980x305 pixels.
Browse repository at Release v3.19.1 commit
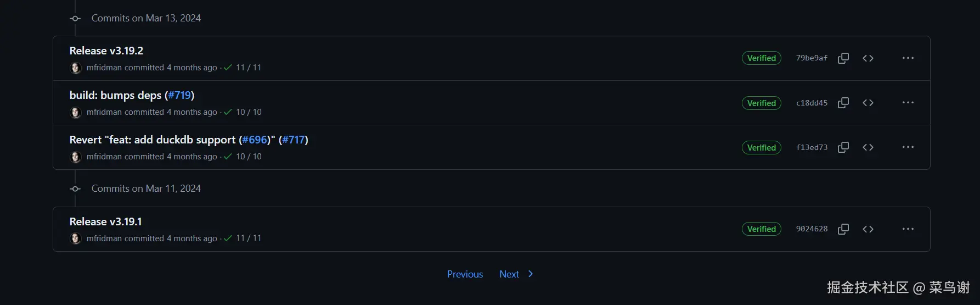click(868, 229)
